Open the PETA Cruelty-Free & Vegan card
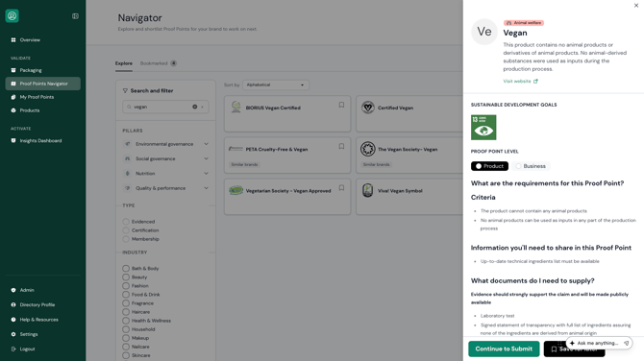644x361 pixels. pyautogui.click(x=287, y=156)
